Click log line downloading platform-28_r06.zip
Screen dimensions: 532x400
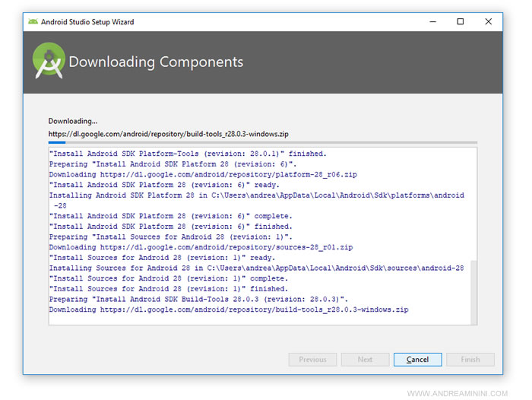point(203,175)
